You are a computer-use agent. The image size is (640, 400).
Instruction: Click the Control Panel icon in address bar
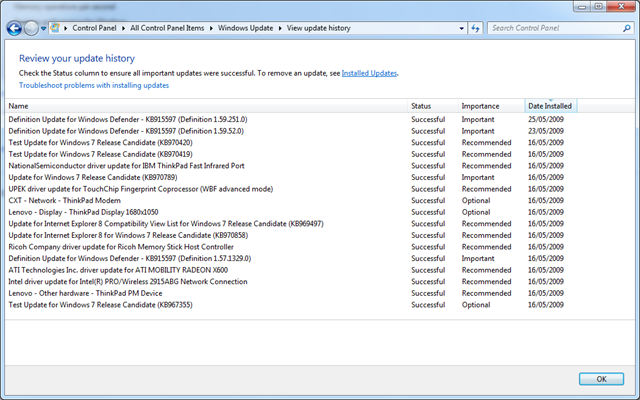point(55,28)
